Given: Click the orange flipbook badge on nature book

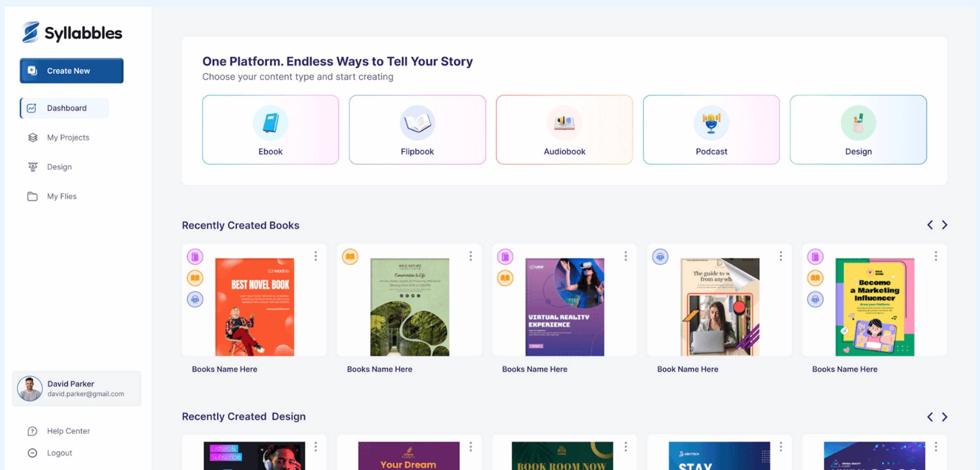Looking at the screenshot, I should [350, 257].
